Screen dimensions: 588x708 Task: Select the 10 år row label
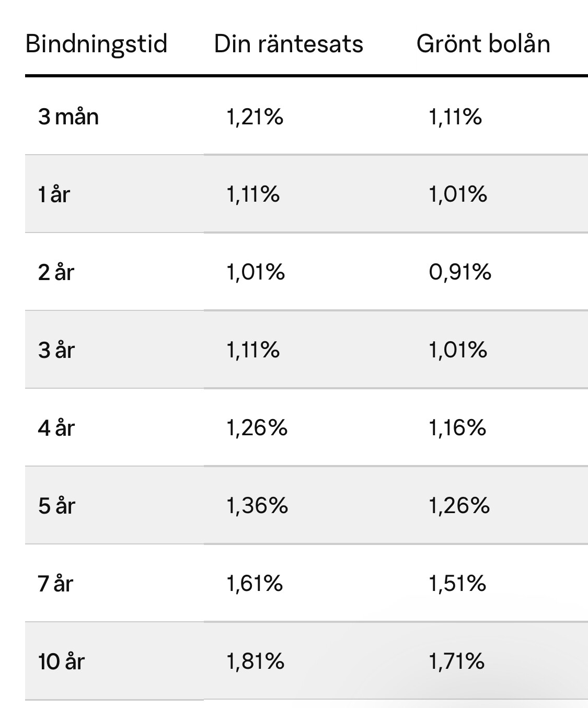pyautogui.click(x=61, y=661)
